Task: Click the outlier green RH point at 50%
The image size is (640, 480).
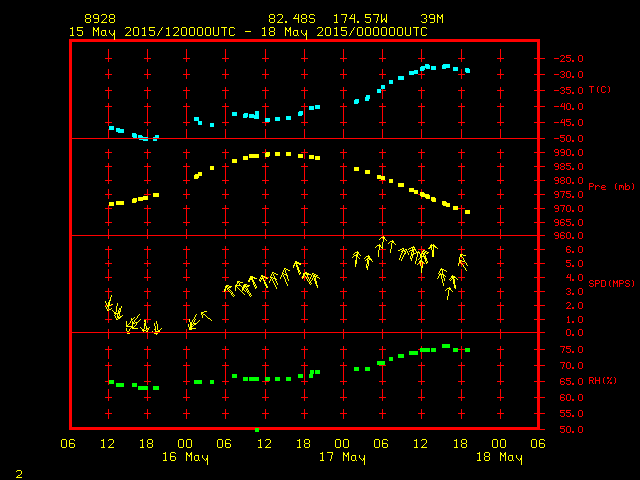Action: point(257,430)
